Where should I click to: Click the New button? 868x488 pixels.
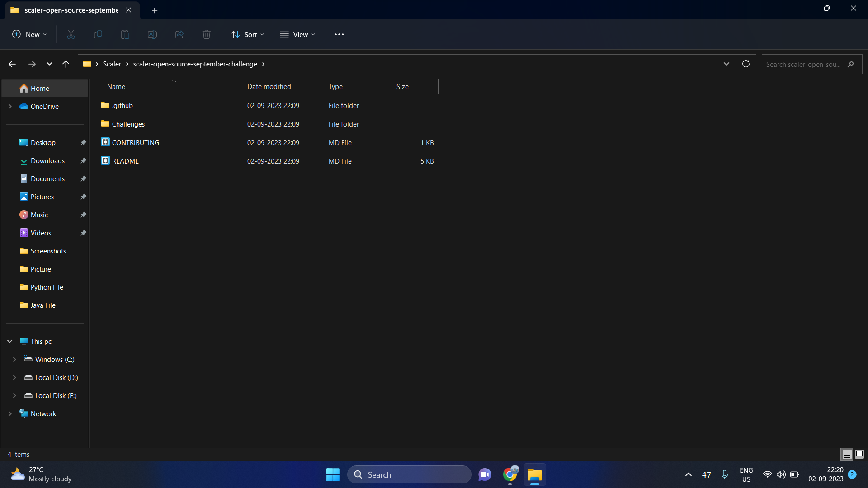pos(29,34)
